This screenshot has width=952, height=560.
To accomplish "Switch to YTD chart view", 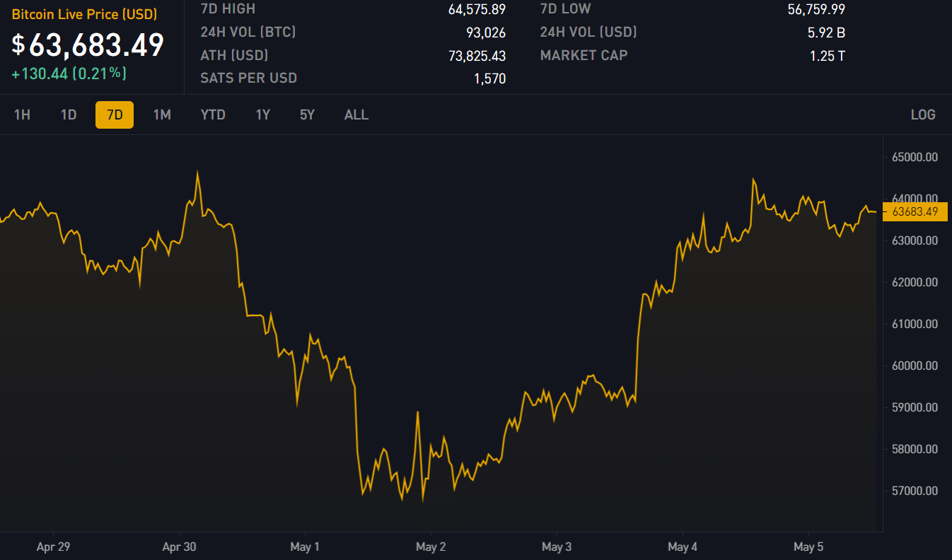I will [213, 115].
